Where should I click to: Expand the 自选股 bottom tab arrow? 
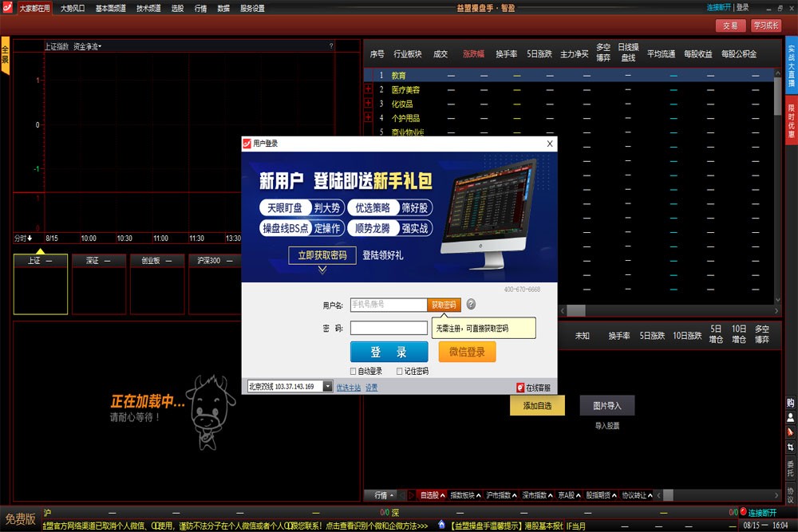(x=442, y=495)
